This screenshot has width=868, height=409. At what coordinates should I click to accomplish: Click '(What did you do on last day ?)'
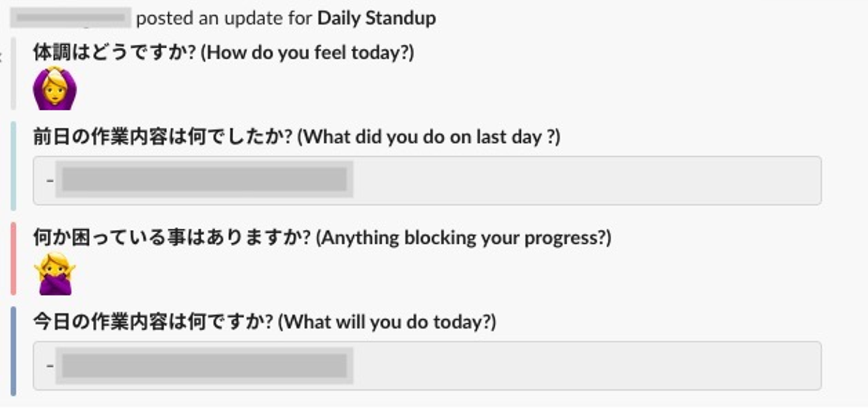coord(430,137)
